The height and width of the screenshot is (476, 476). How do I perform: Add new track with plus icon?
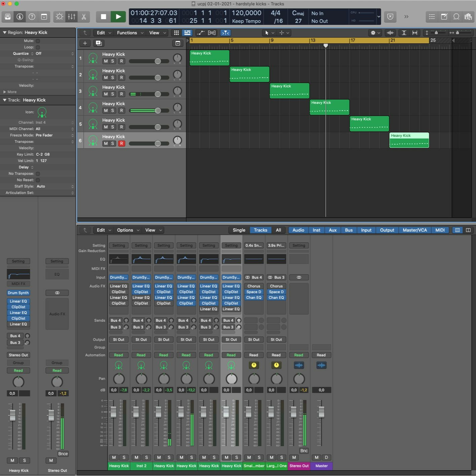[x=85, y=43]
